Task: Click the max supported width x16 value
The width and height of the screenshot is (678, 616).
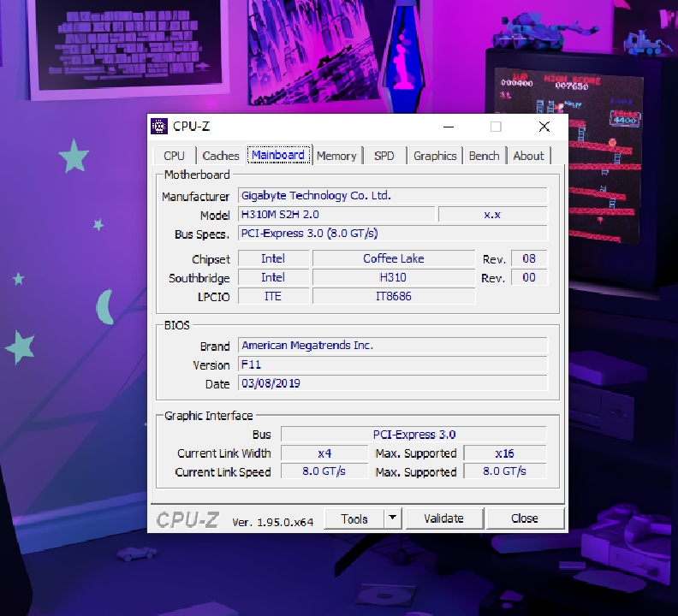Action: pyautogui.click(x=505, y=453)
